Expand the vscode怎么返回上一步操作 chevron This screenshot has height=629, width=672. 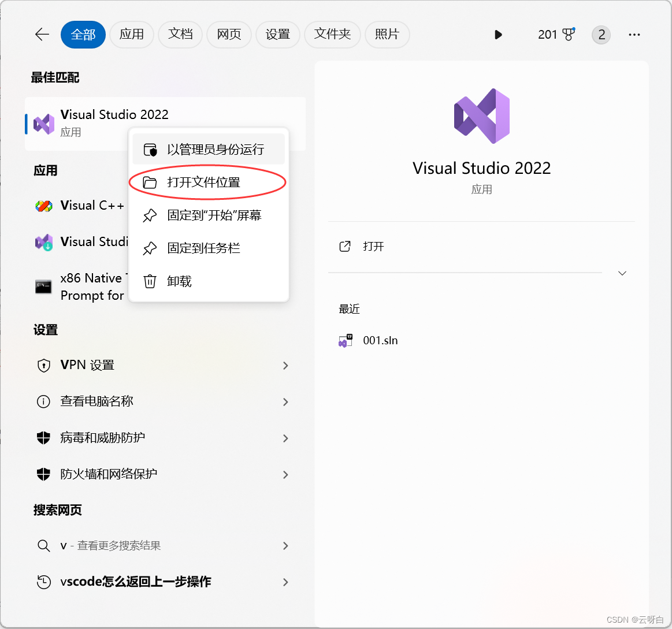(x=285, y=582)
